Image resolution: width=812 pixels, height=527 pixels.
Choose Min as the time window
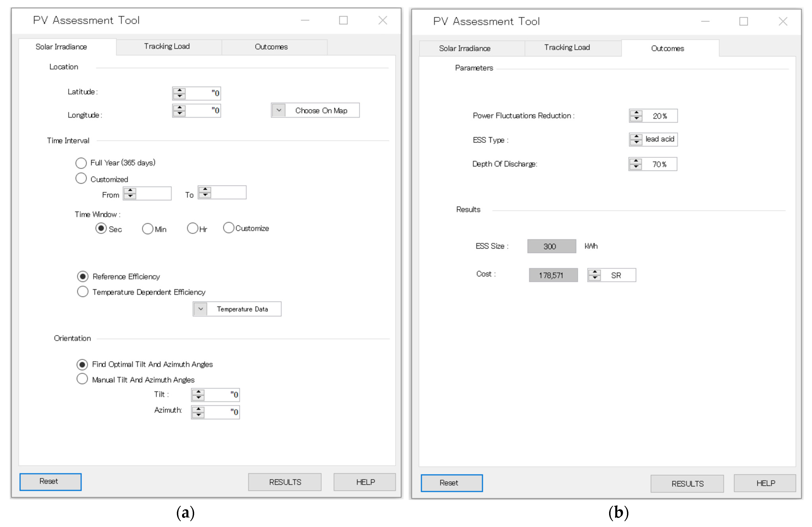pos(147,229)
